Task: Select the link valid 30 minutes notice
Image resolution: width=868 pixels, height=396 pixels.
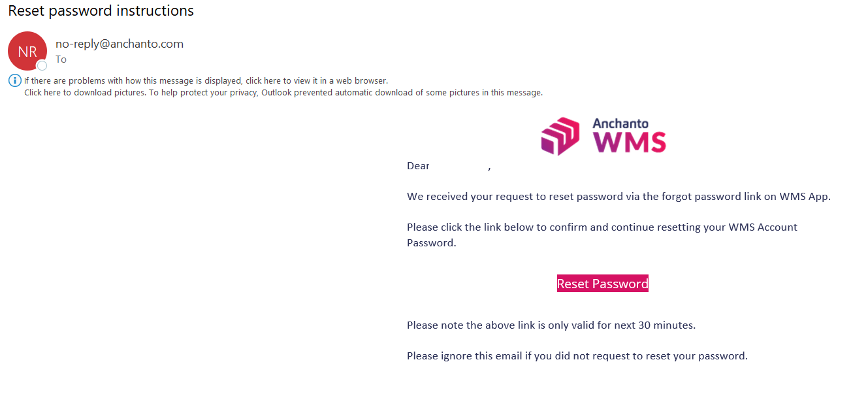Action: point(551,325)
